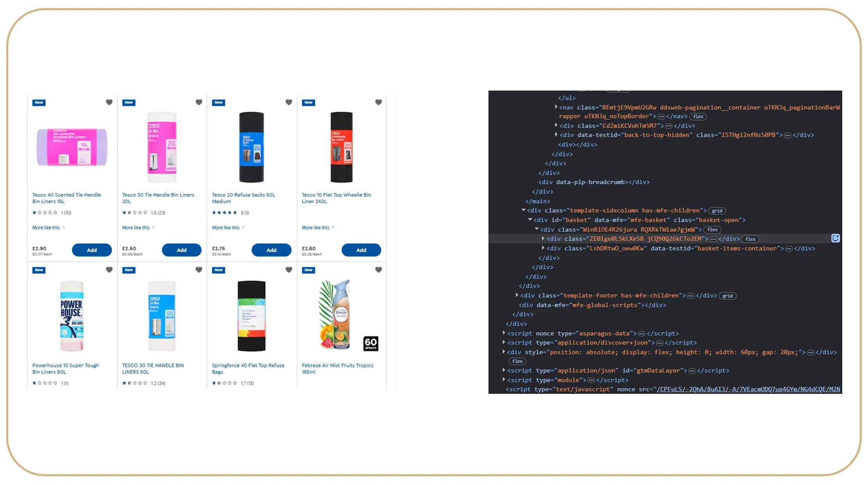Expand the gtmDataLayer script node
This screenshot has height=484, width=868.
coord(504,370)
